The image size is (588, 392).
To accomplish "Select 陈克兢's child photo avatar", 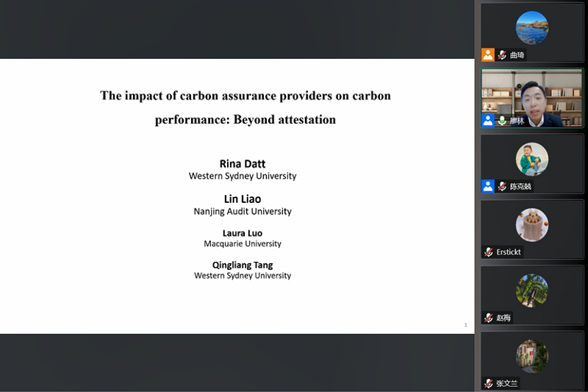I will (x=531, y=159).
